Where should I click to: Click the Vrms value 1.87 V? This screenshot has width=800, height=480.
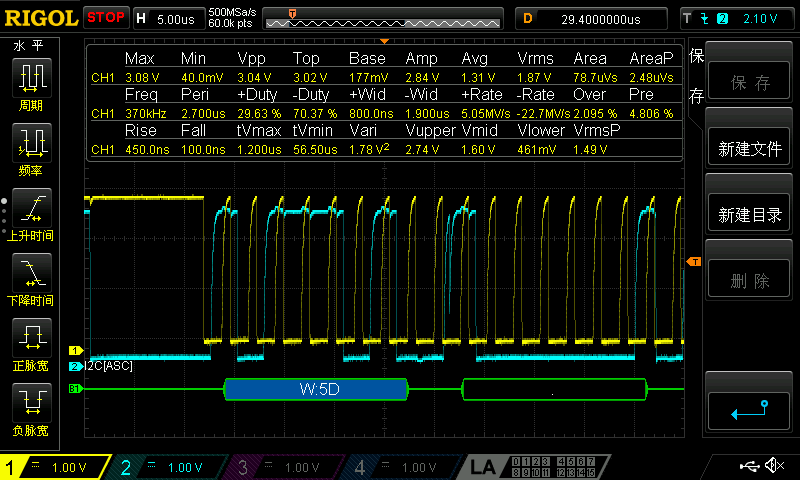point(534,78)
